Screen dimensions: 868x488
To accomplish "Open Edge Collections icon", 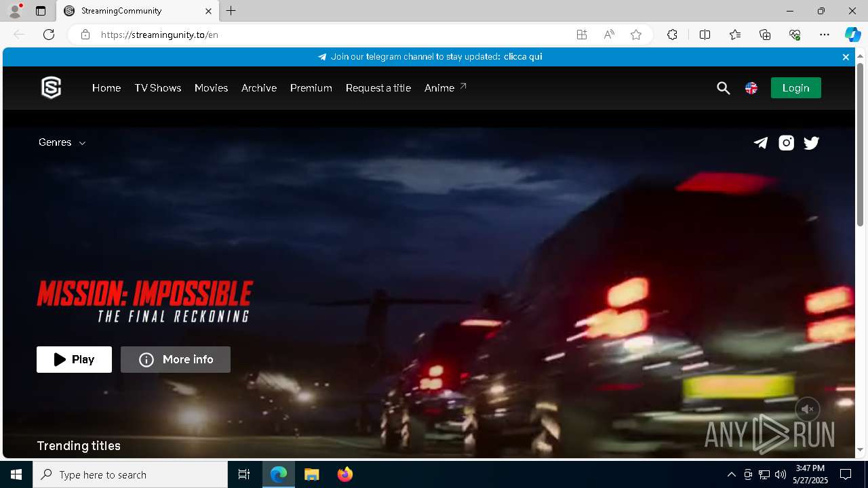I will (765, 35).
